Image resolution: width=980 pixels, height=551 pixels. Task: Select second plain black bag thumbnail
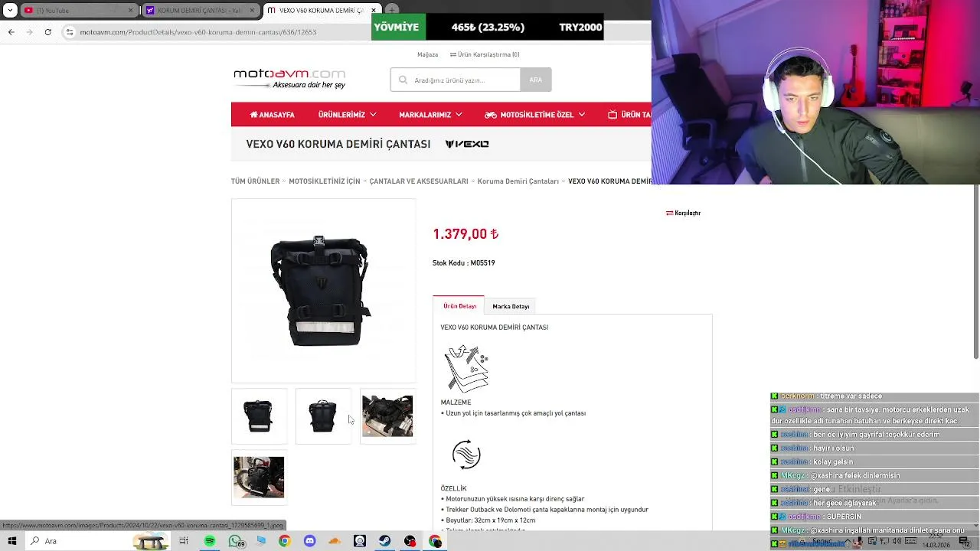tap(323, 416)
